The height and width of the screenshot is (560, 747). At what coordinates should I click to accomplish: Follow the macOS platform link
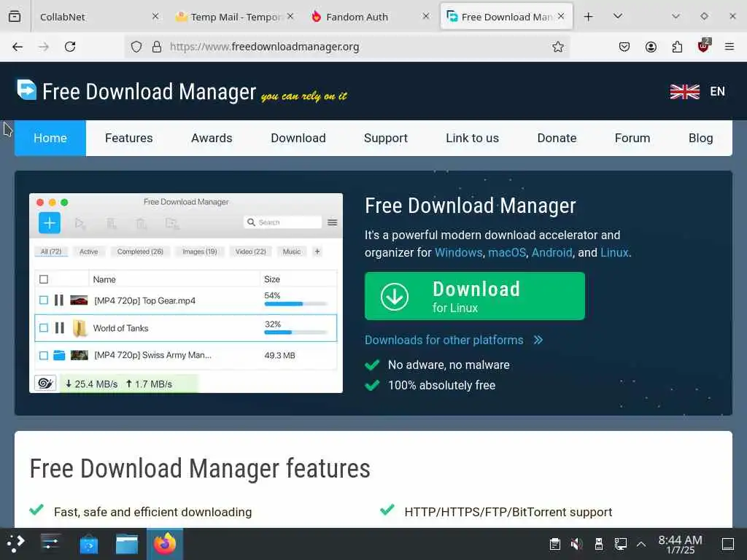[507, 252]
